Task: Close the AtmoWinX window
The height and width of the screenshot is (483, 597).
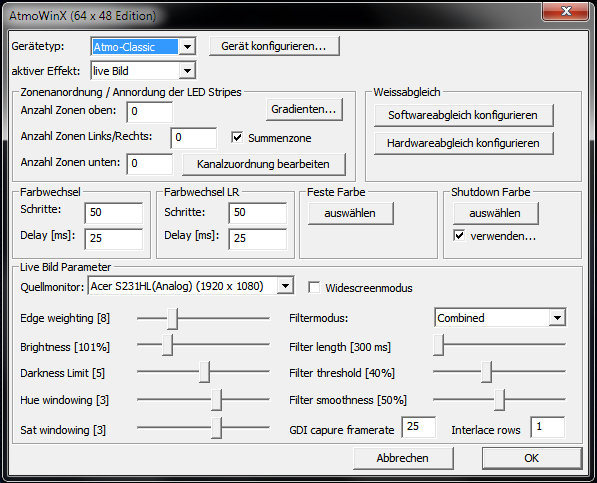Action: 566,11
